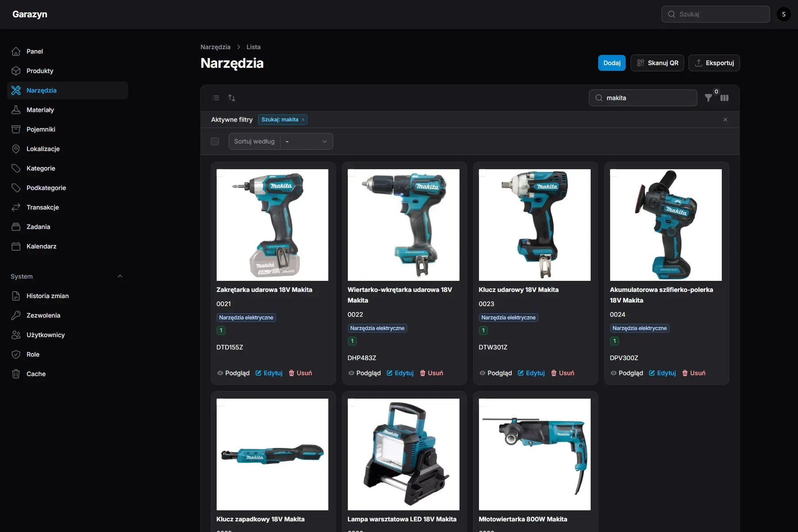798x532 pixels.
Task: Collapse the System sidebar section
Action: coord(120,276)
